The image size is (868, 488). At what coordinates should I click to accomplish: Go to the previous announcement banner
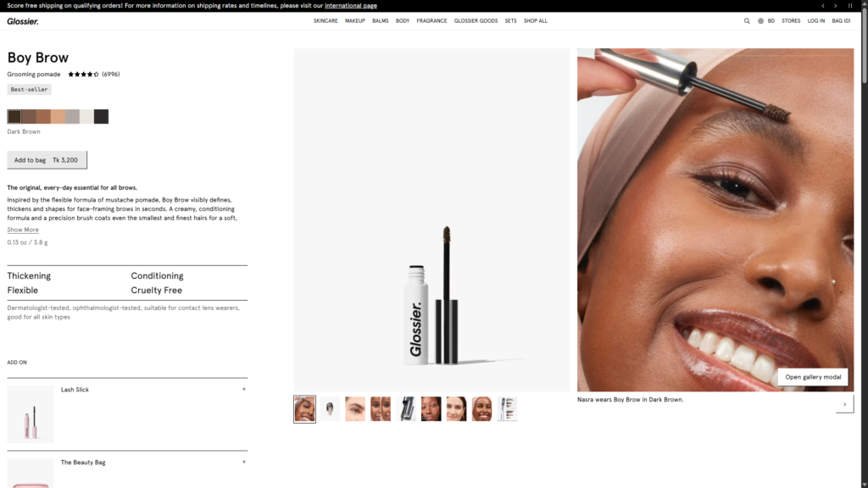click(x=822, y=6)
